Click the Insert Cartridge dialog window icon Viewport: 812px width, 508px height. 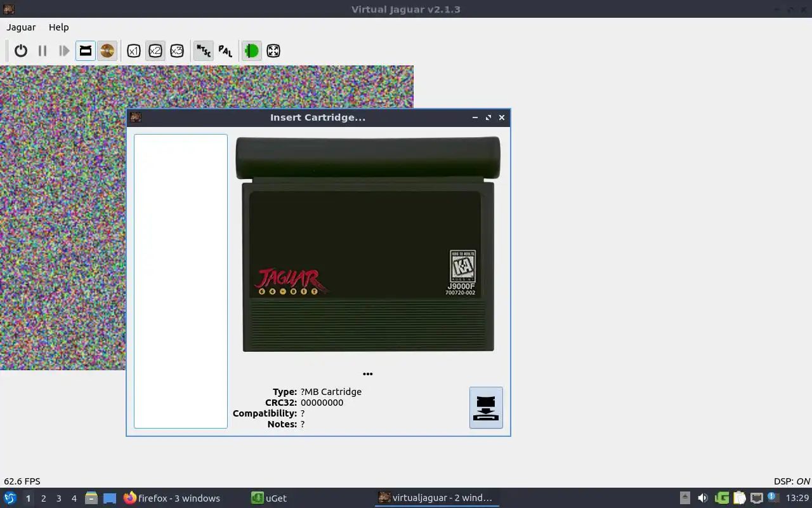[135, 117]
